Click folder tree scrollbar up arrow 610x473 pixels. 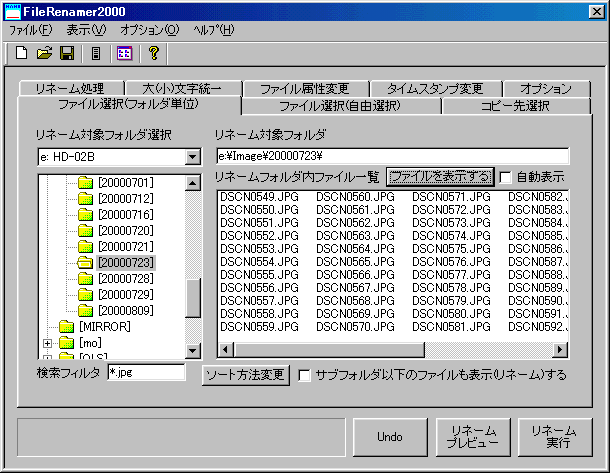pyautogui.click(x=193, y=183)
